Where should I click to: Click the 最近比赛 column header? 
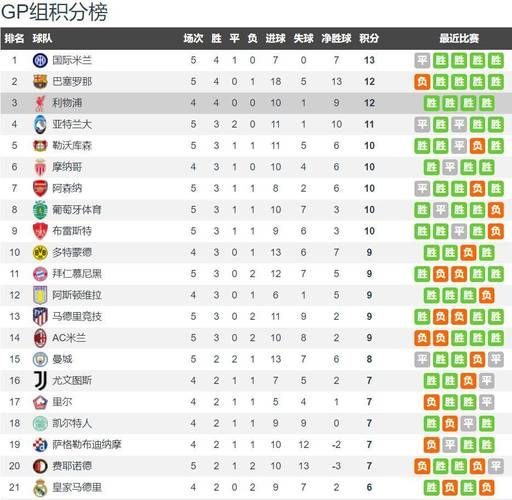tap(459, 38)
